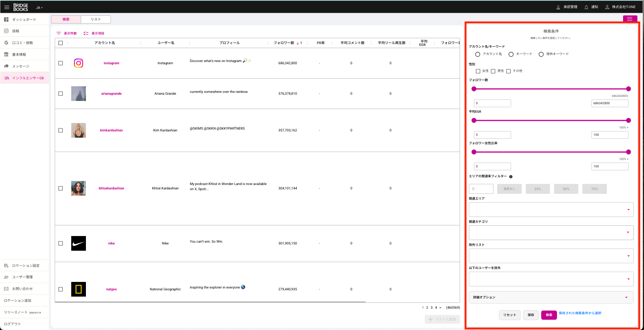The width and height of the screenshot is (644, 330).
Task: Open the 関連カテゴリ dropdown
Action: (x=551, y=233)
